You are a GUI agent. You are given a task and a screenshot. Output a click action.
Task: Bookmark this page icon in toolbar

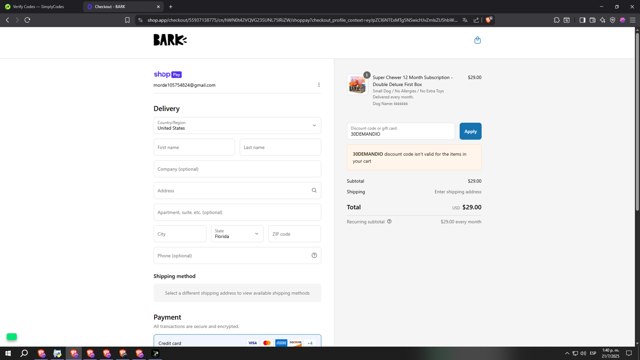pos(127,20)
